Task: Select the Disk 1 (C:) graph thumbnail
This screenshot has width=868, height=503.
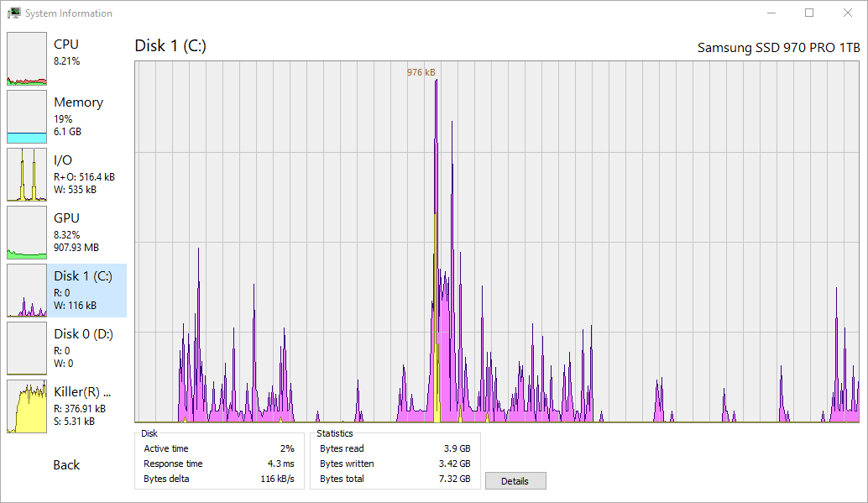Action: tap(26, 291)
